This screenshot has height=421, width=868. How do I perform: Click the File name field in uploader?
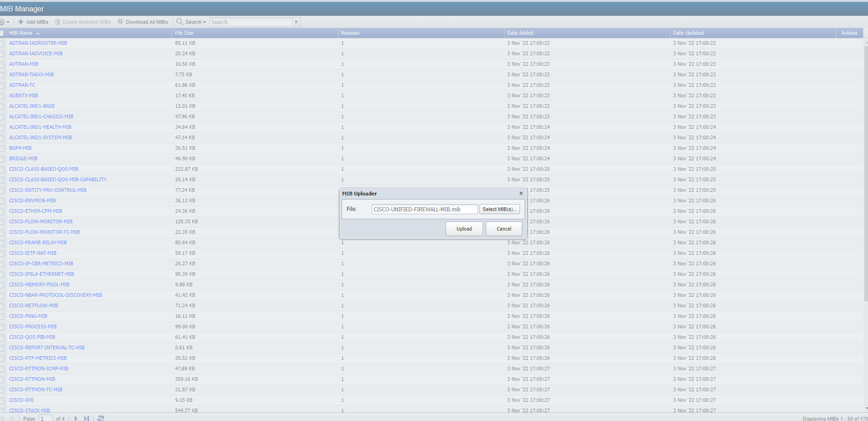coord(425,209)
